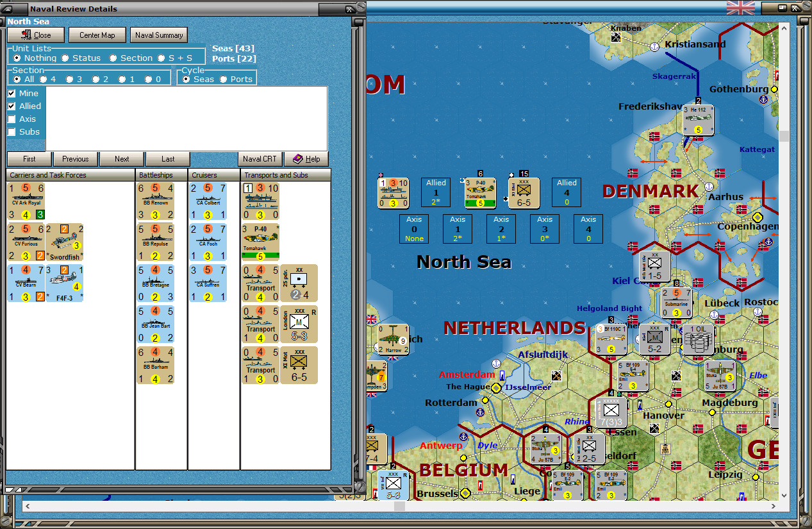This screenshot has width=812, height=529.
Task: Go to the Next sea area
Action: (x=122, y=159)
